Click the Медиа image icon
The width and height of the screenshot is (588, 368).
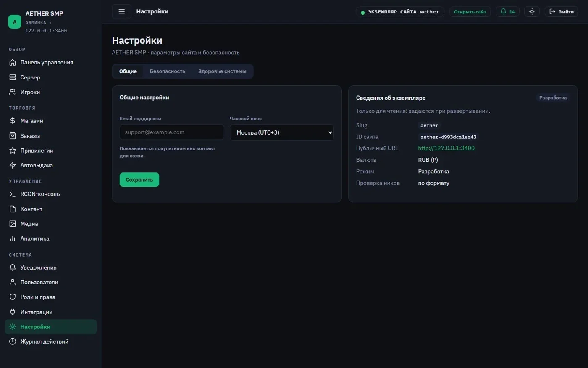(x=13, y=224)
